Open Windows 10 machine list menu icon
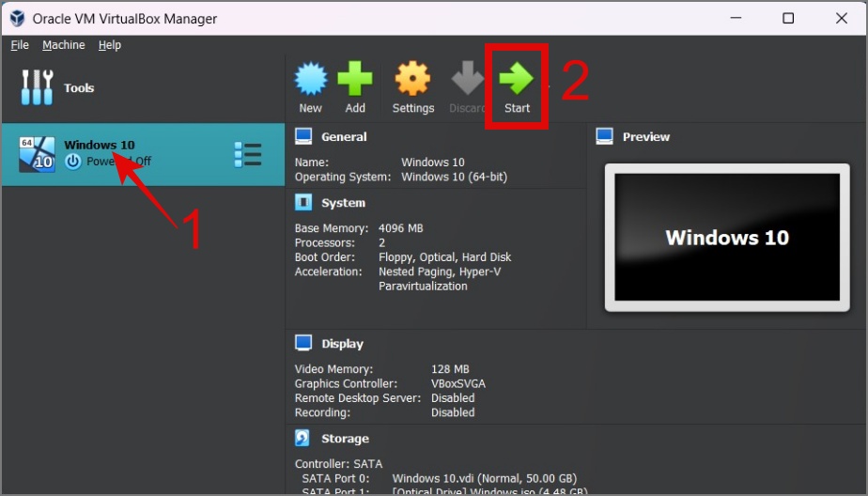Image resolution: width=868 pixels, height=496 pixels. coord(247,154)
